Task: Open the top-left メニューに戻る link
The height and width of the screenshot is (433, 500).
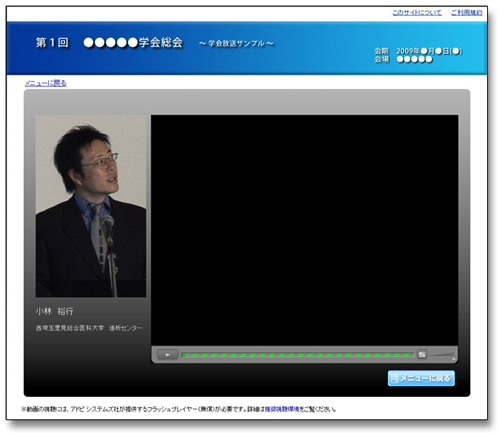Action: coord(46,83)
